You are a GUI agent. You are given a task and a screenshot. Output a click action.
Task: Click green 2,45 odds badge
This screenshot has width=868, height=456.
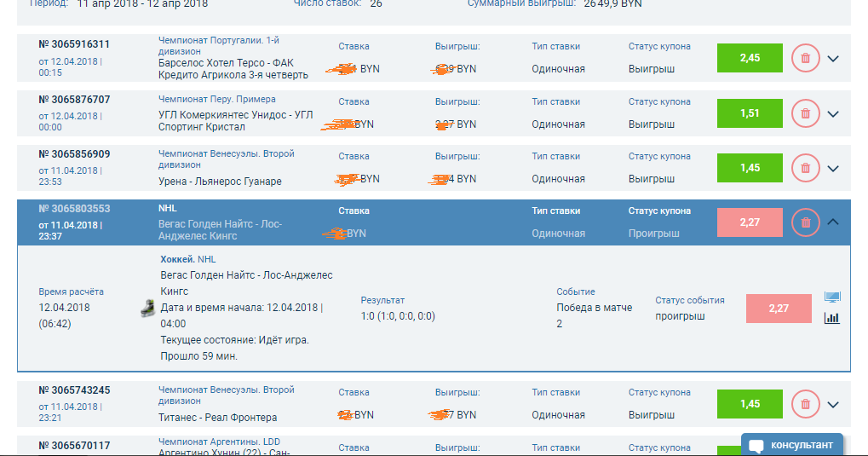click(750, 58)
